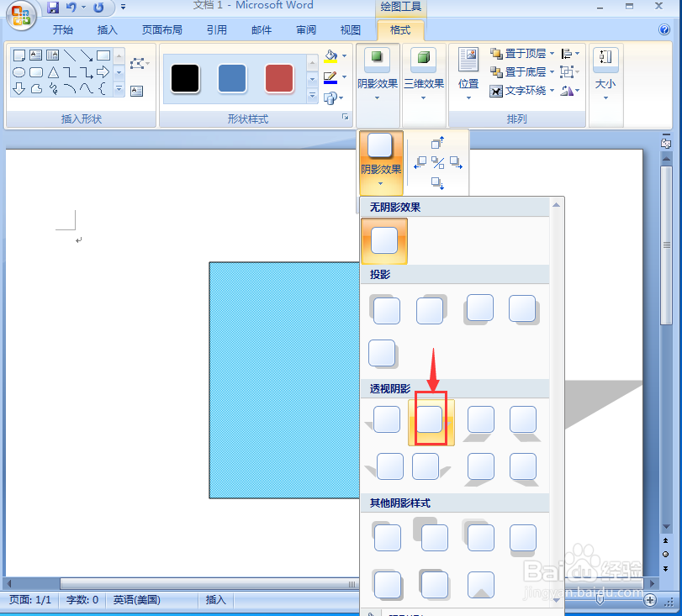Image resolution: width=682 pixels, height=616 pixels.
Task: Nudge shadow left
Action: tap(420, 162)
